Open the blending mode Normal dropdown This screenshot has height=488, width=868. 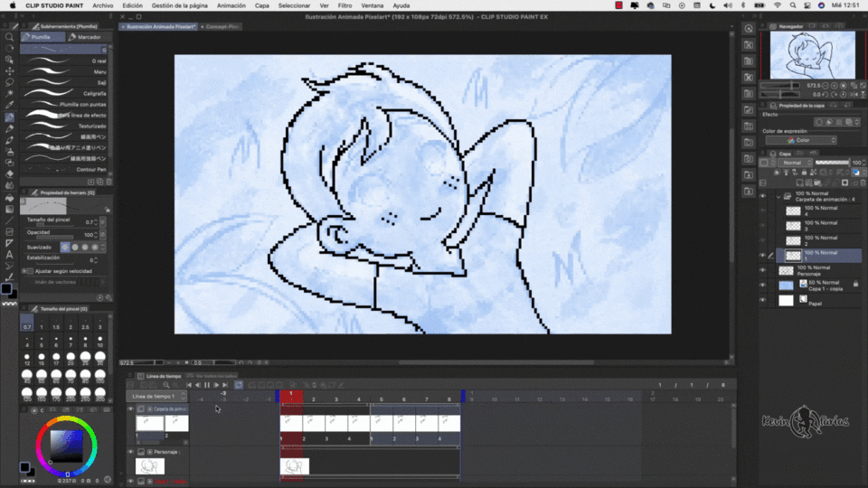[796, 163]
